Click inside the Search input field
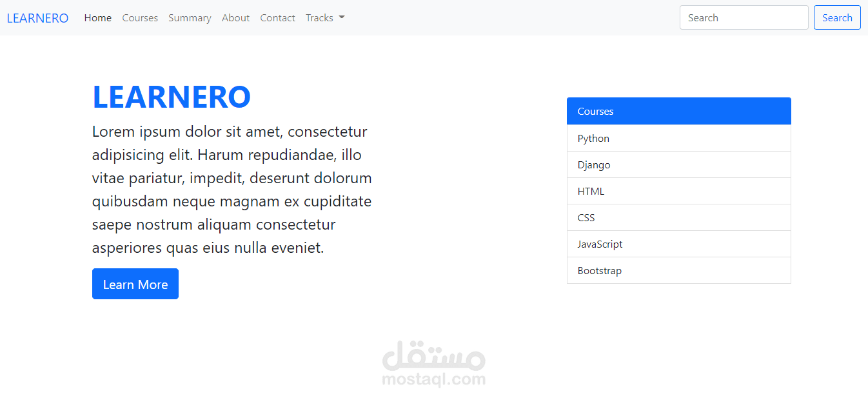The height and width of the screenshot is (396, 868). click(x=744, y=17)
